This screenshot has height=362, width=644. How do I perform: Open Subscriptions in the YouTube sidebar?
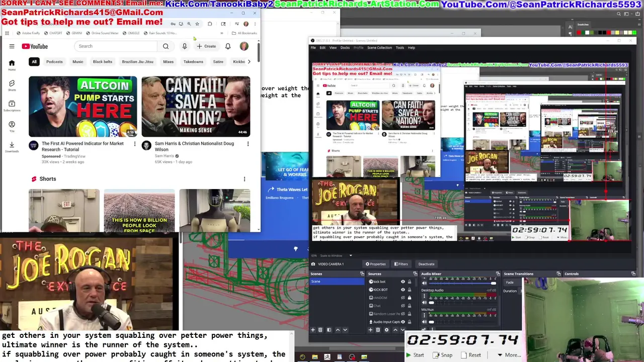[12, 106]
